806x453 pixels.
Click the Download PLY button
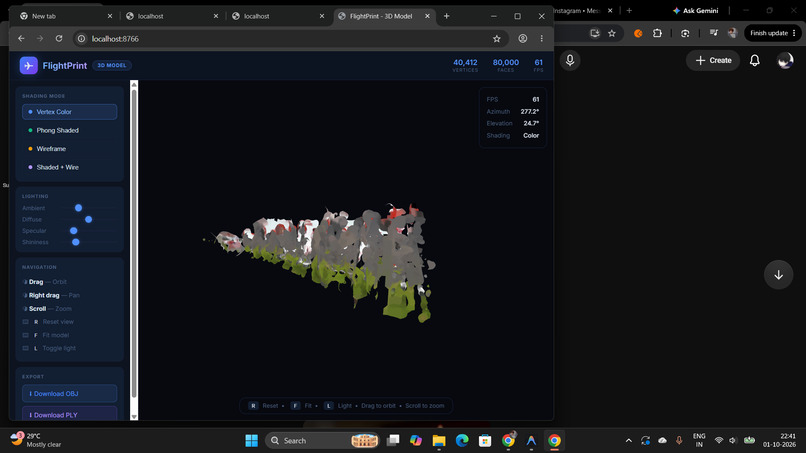point(69,414)
